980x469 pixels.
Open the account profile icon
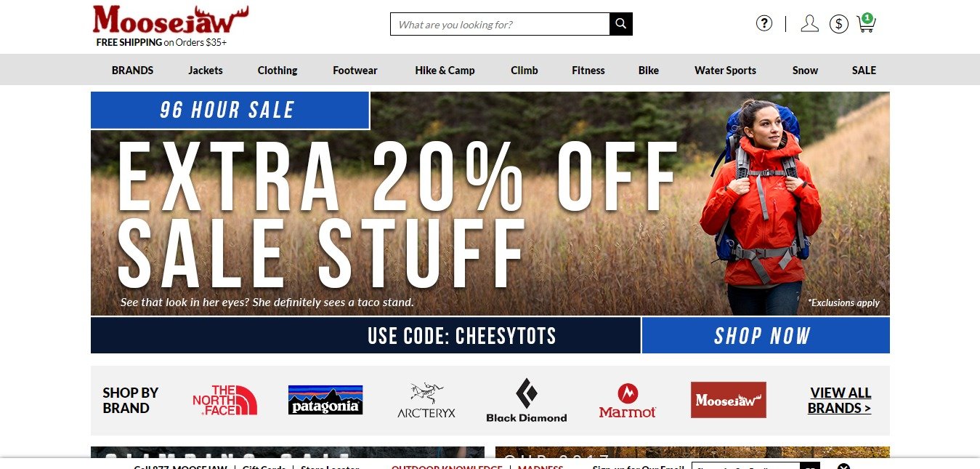[809, 23]
